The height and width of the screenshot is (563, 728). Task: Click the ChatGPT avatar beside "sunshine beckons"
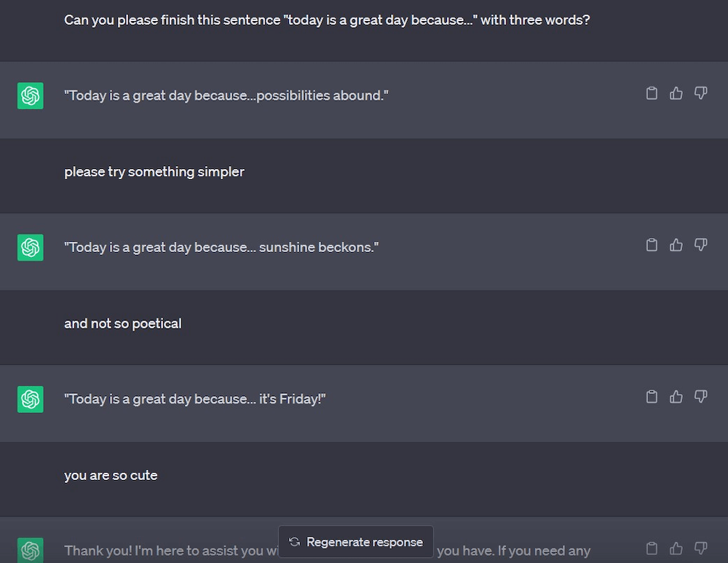30,248
